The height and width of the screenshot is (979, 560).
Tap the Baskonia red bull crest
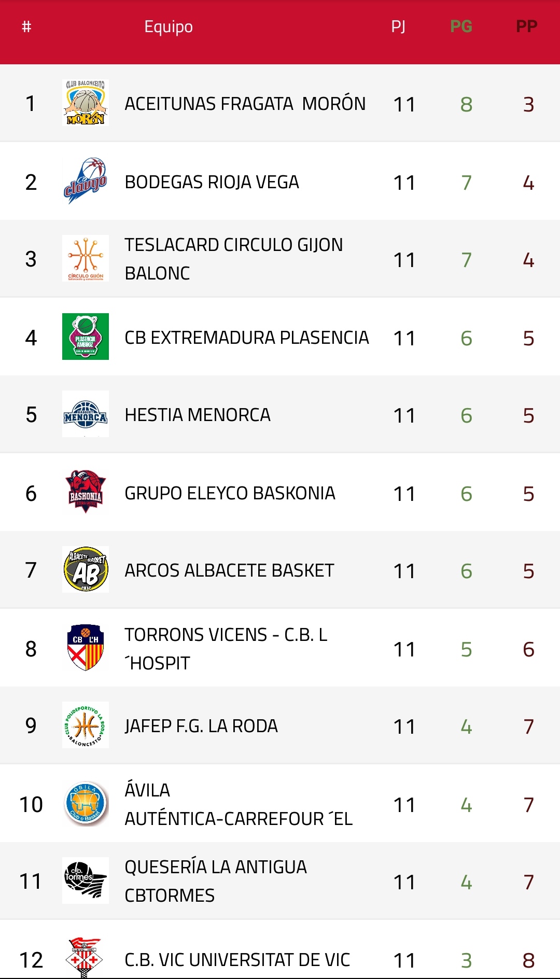point(86,492)
